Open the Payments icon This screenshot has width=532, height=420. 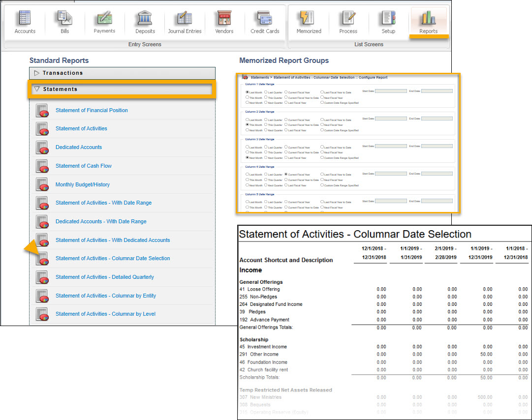[x=104, y=22]
